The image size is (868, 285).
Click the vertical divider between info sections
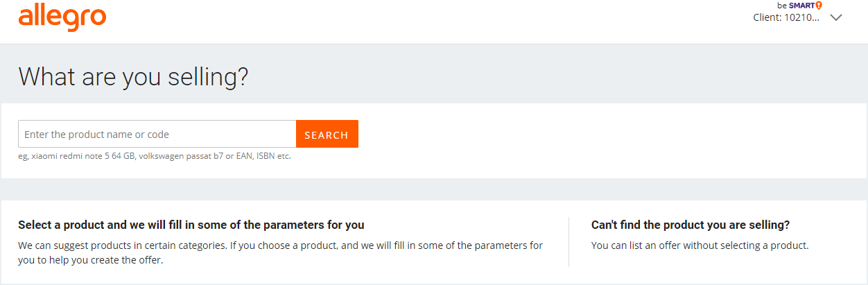point(568,242)
